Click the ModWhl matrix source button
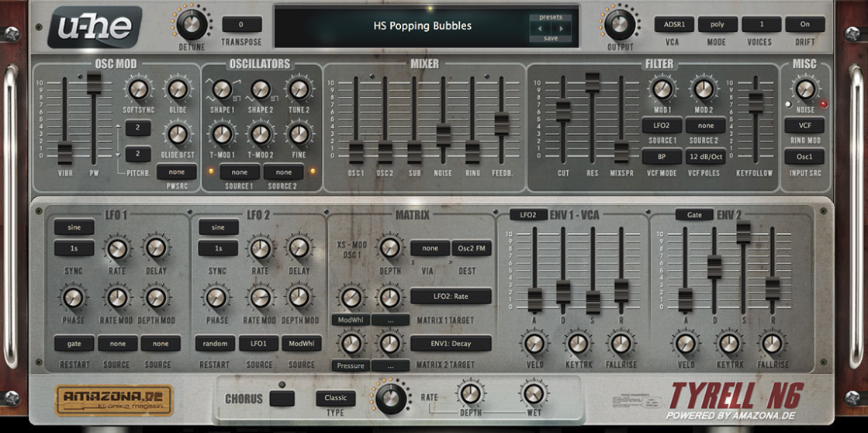Screen dimensions: 868x433 [351, 320]
